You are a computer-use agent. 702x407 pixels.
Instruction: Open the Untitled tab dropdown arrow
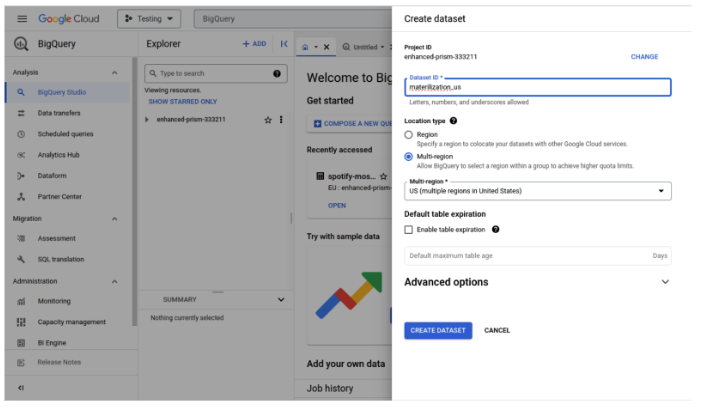(382, 47)
